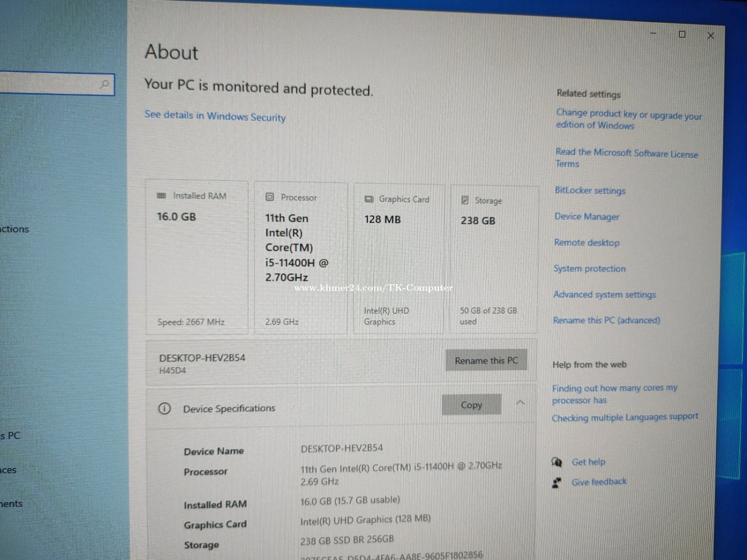747x560 pixels.
Task: Click the search magnifier icon
Action: (105, 84)
